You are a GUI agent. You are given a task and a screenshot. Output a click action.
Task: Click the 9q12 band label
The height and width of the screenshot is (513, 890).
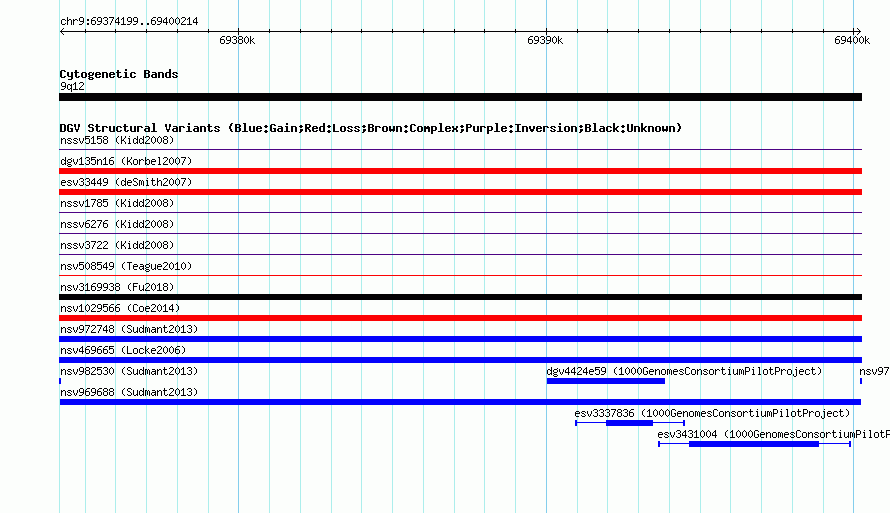pos(72,86)
